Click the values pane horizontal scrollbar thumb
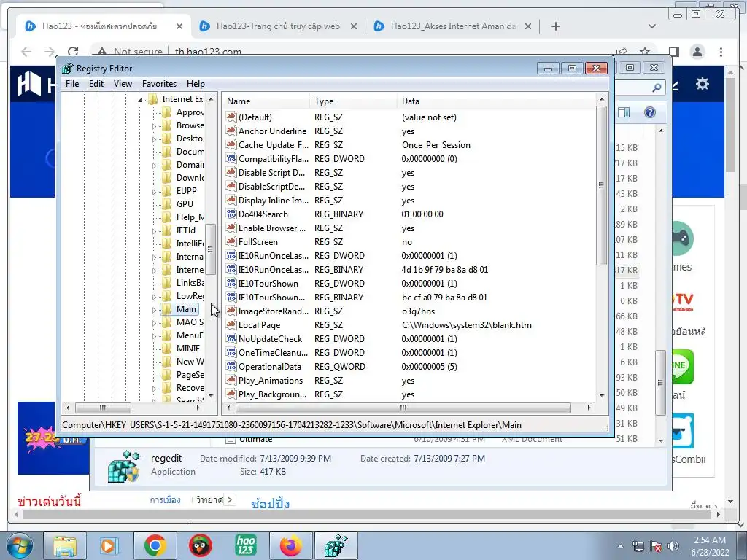Image resolution: width=747 pixels, height=560 pixels. click(403, 408)
